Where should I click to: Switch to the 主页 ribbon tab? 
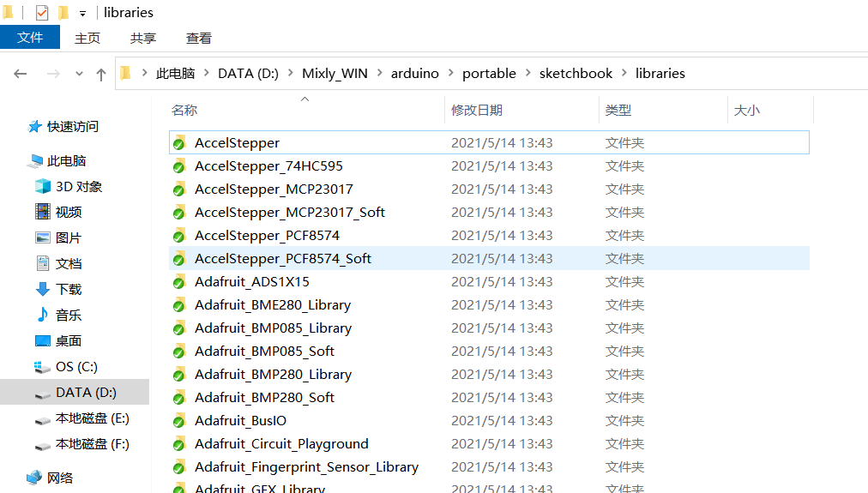tap(87, 39)
